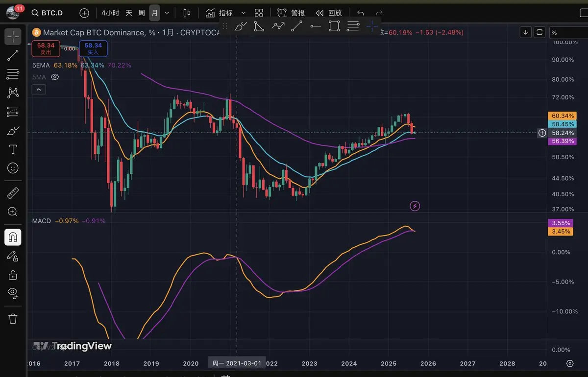The height and width of the screenshot is (377, 588).
Task: Click the down arrow button above price scale
Action: pos(526,32)
